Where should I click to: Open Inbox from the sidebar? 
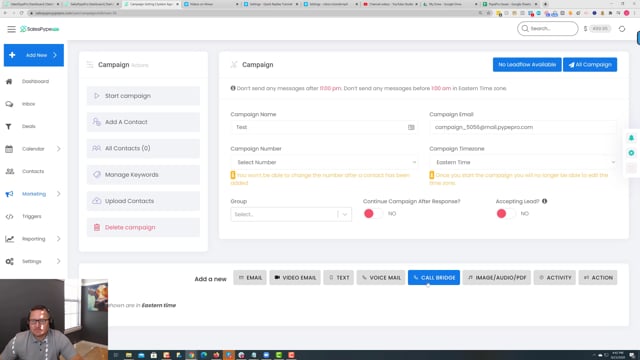coord(29,104)
